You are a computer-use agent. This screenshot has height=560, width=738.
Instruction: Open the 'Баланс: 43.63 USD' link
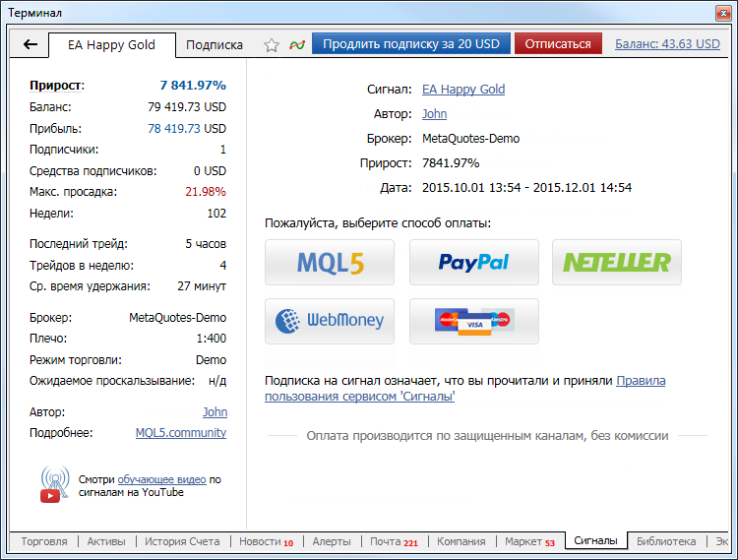[667, 43]
